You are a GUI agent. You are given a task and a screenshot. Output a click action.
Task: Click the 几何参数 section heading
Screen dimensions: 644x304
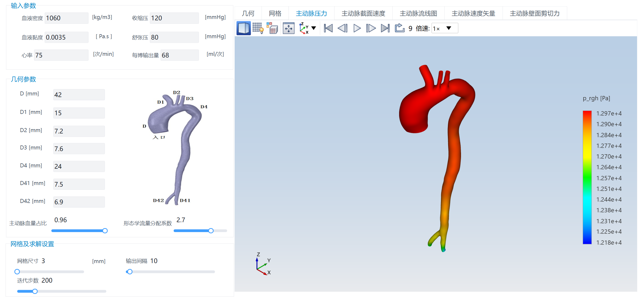23,79
